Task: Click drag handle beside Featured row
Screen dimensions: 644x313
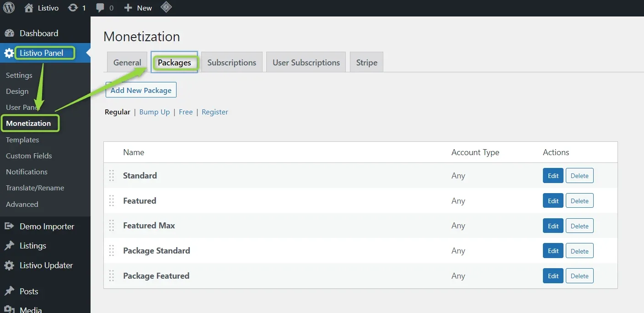Action: point(112,200)
